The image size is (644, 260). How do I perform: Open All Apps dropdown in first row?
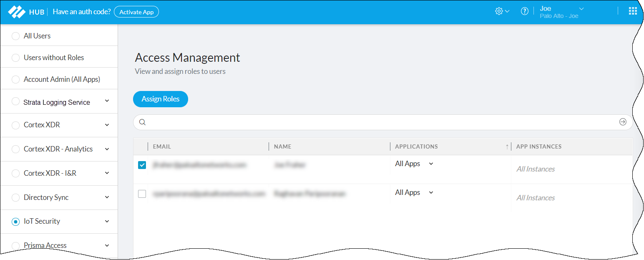(414, 164)
